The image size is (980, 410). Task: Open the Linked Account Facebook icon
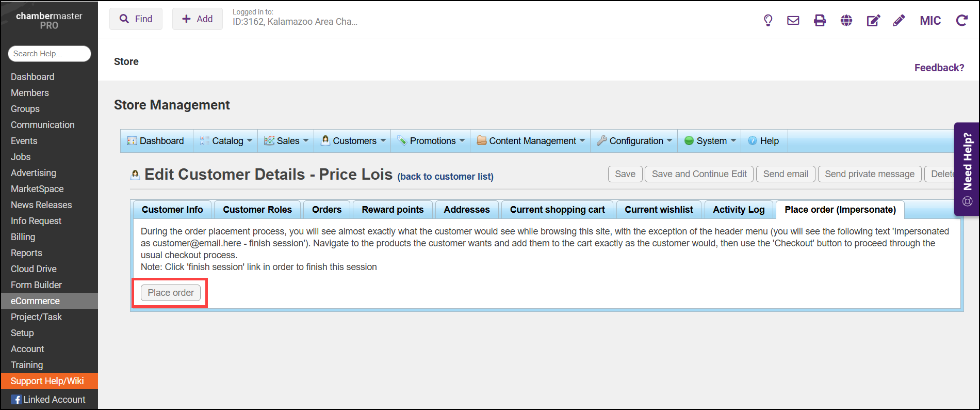[x=17, y=400]
